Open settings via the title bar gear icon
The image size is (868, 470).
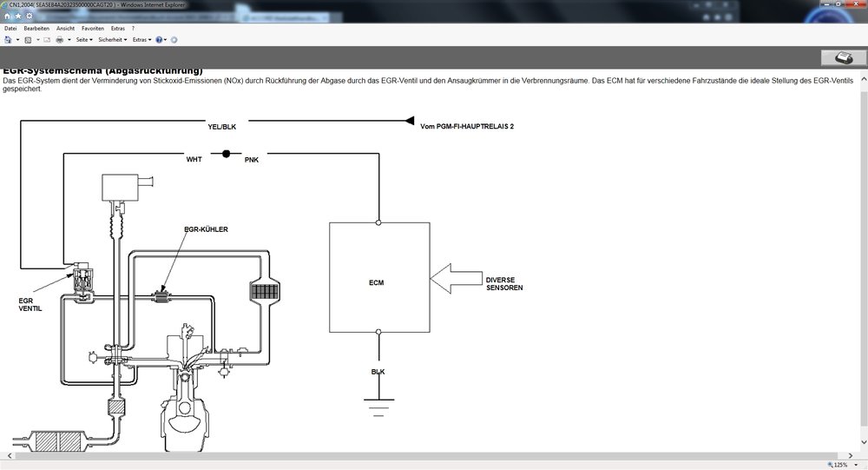coord(28,16)
